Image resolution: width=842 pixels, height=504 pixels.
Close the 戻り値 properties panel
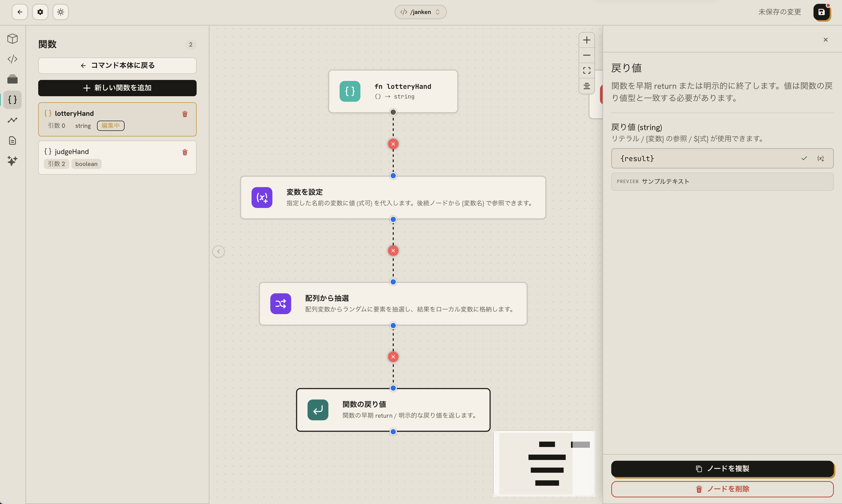826,40
